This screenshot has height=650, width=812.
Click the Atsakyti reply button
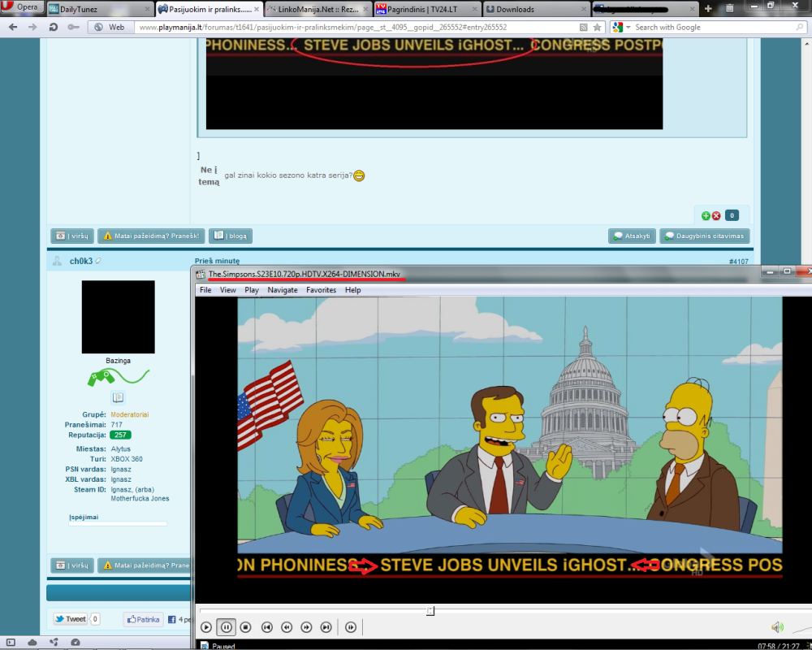(x=633, y=236)
